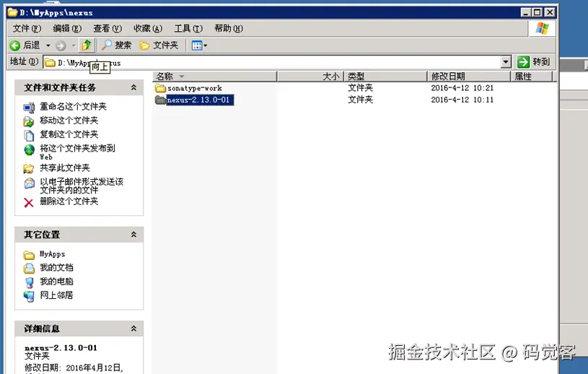Open the Back history dropdown arrow
588x374 pixels.
click(x=48, y=45)
